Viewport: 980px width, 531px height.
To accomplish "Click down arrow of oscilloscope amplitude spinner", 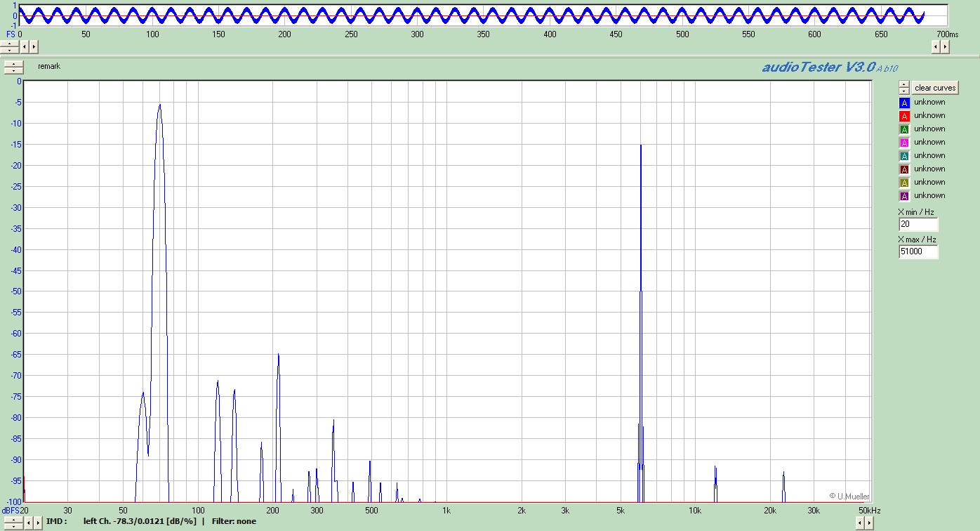I will (x=10, y=49).
